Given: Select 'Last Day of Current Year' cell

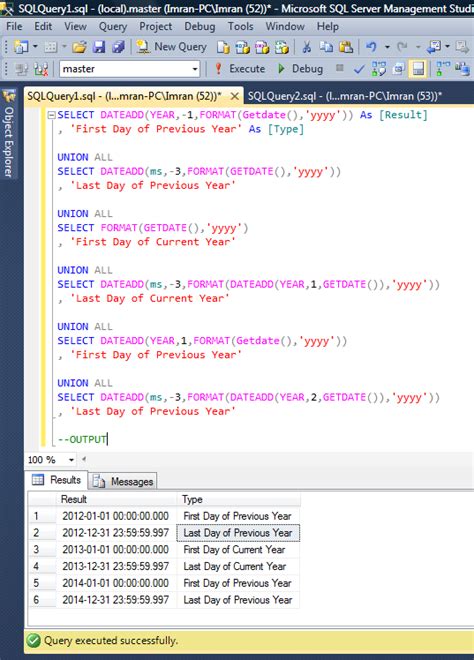Looking at the screenshot, I should (x=238, y=566).
